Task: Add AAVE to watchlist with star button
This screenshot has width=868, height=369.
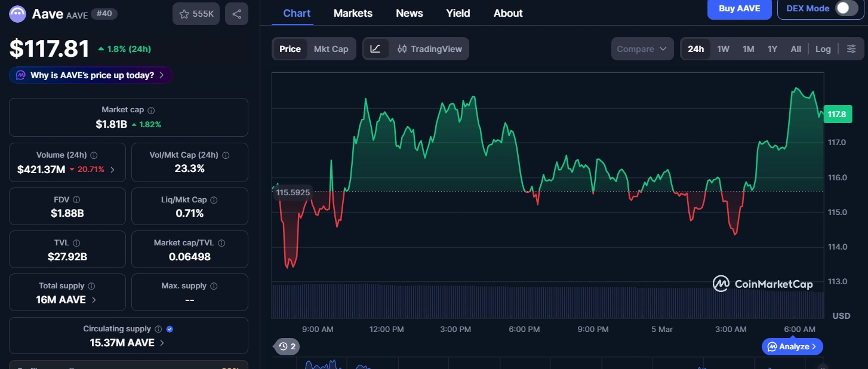Action: point(196,13)
